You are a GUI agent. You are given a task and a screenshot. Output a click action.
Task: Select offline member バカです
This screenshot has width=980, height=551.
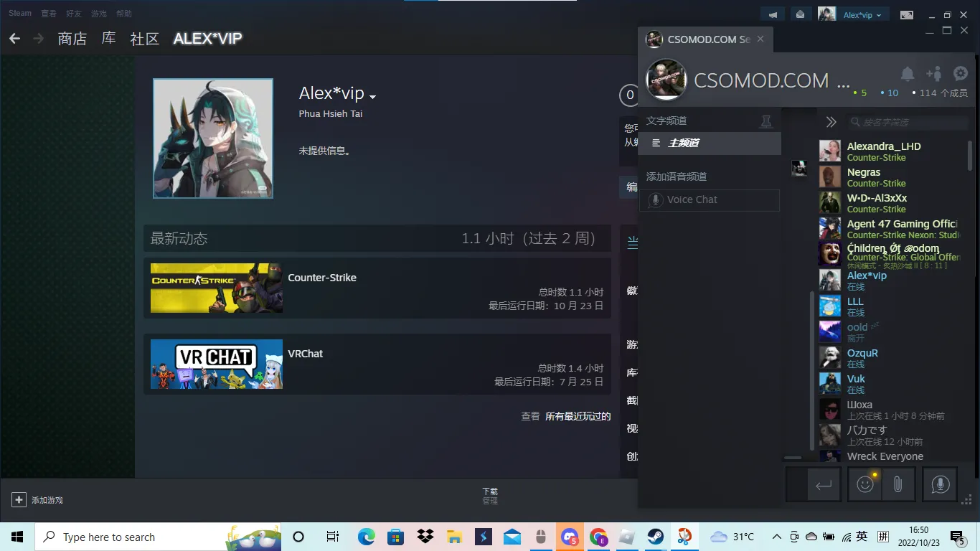pyautogui.click(x=889, y=435)
